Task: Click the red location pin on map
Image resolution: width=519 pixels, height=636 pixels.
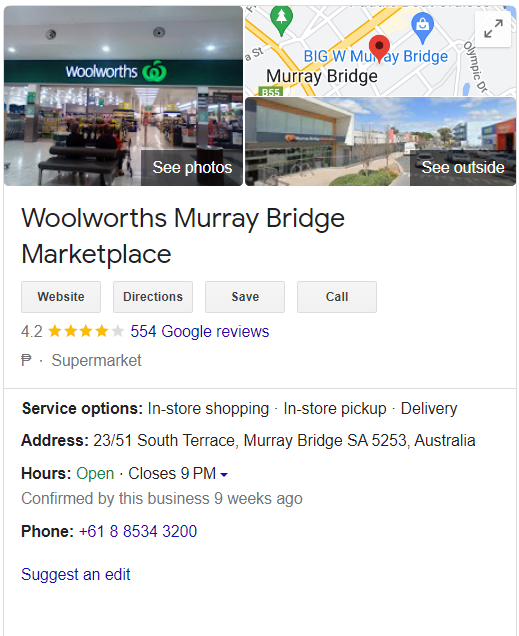Action: point(379,49)
